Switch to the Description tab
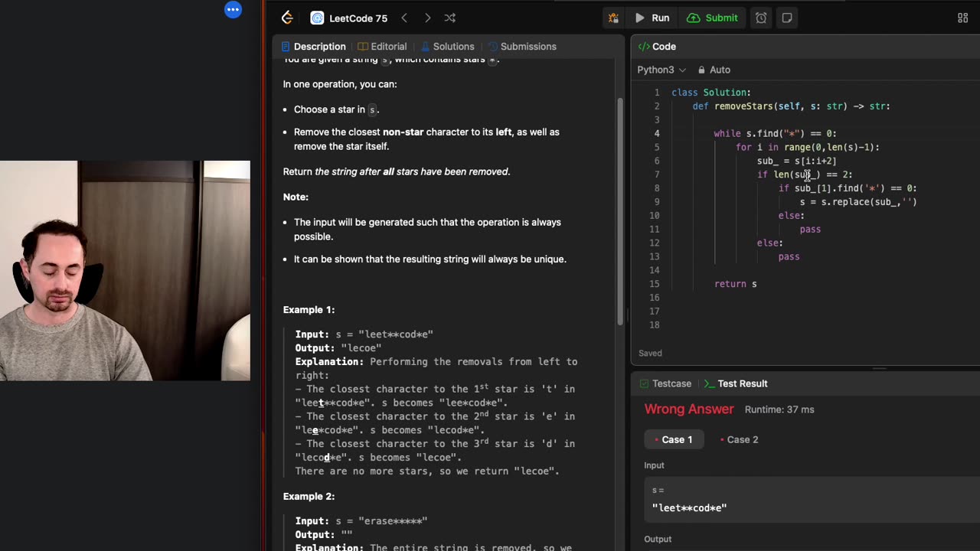 pos(313,47)
